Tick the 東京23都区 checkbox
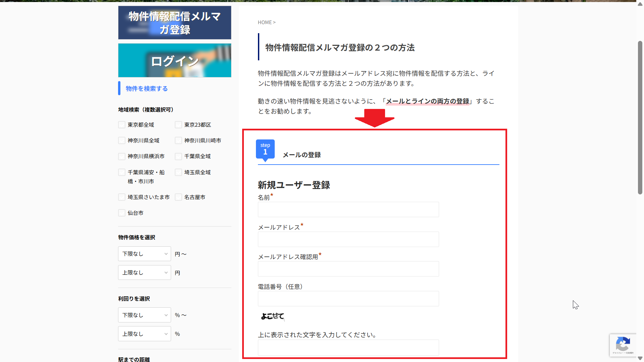This screenshot has height=362, width=644. [178, 125]
